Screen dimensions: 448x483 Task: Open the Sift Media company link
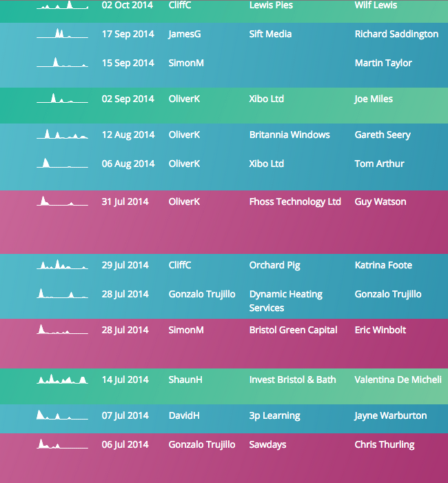pyautogui.click(x=270, y=34)
